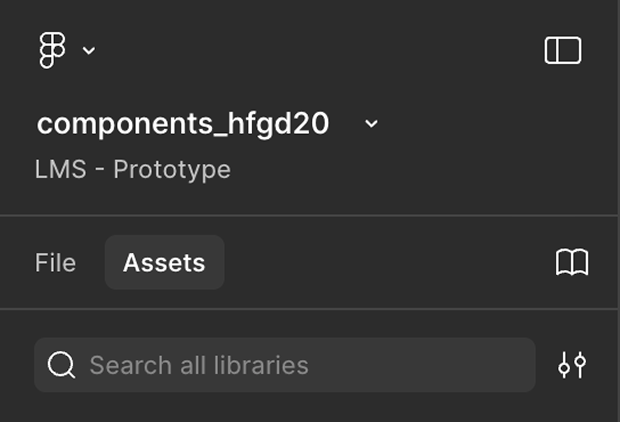Click the Search all libraries field

pyautogui.click(x=300, y=365)
